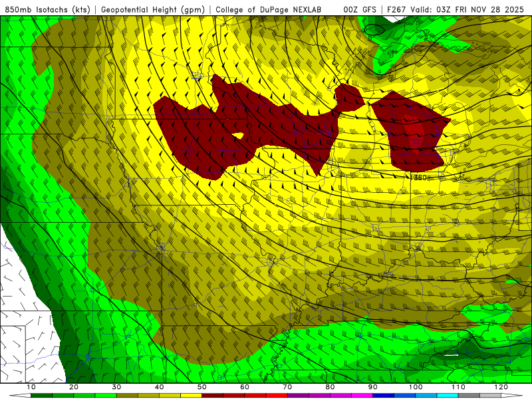Click the bright yellow 45-50 kt legend swatch
Screen dimensions: 532x399
tap(191, 396)
